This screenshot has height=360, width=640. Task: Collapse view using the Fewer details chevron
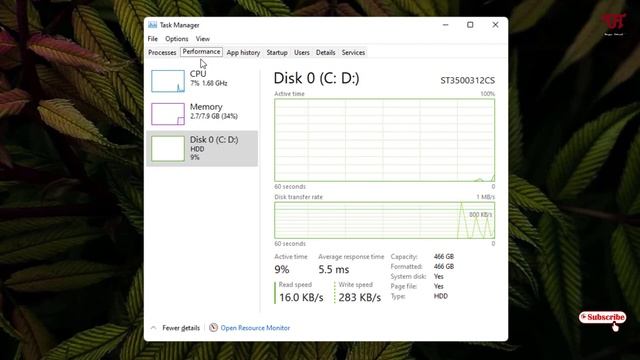(x=153, y=328)
